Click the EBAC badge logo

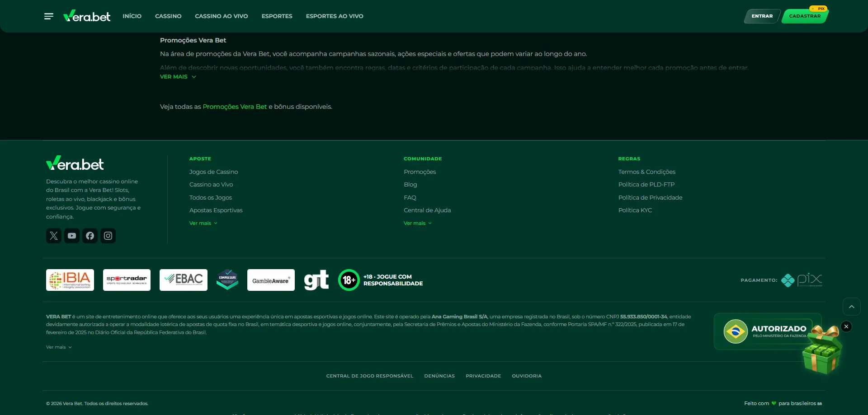[x=184, y=280]
